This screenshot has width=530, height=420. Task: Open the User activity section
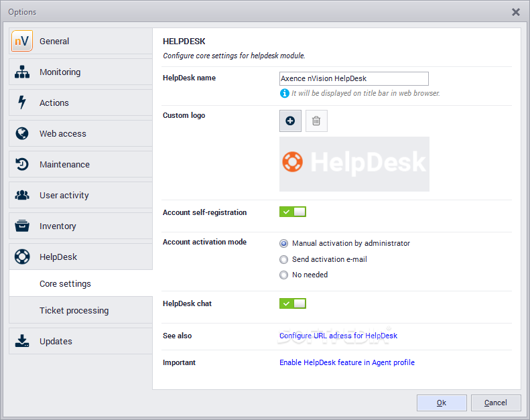point(81,195)
